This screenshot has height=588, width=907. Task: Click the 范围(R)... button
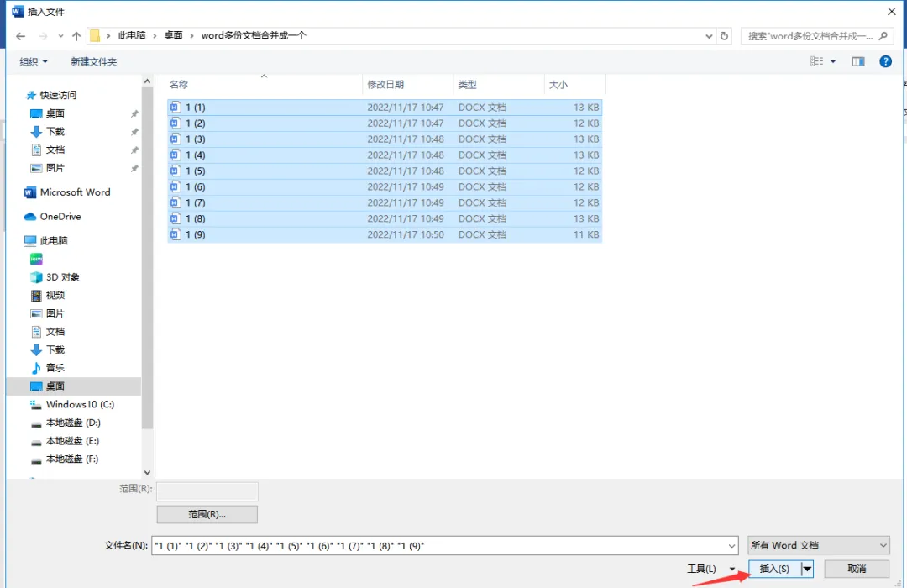coord(207,514)
